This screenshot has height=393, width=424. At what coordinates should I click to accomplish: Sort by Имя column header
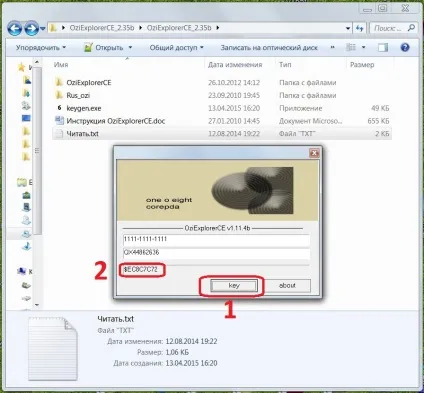[61, 65]
